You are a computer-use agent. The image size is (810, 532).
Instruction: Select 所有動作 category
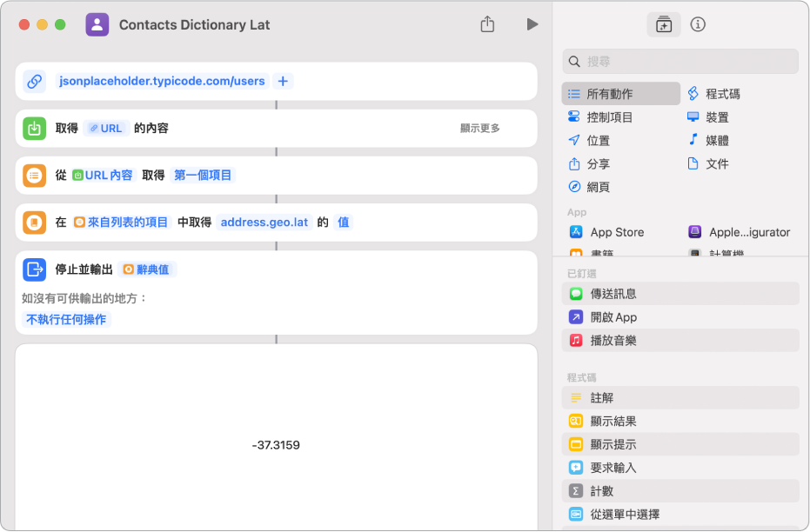pos(620,94)
